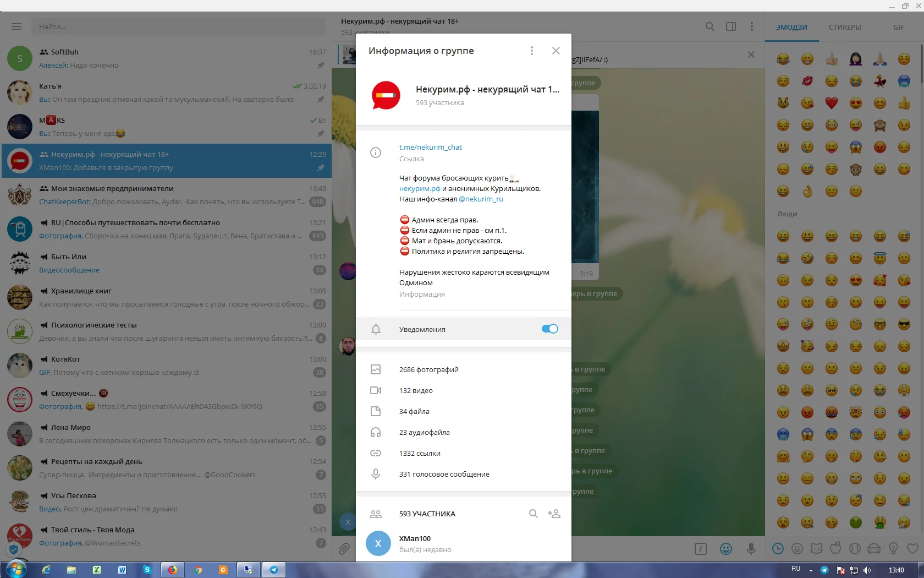Open Google Chrome from the taskbar
This screenshot has width=924, height=578.
[198, 570]
